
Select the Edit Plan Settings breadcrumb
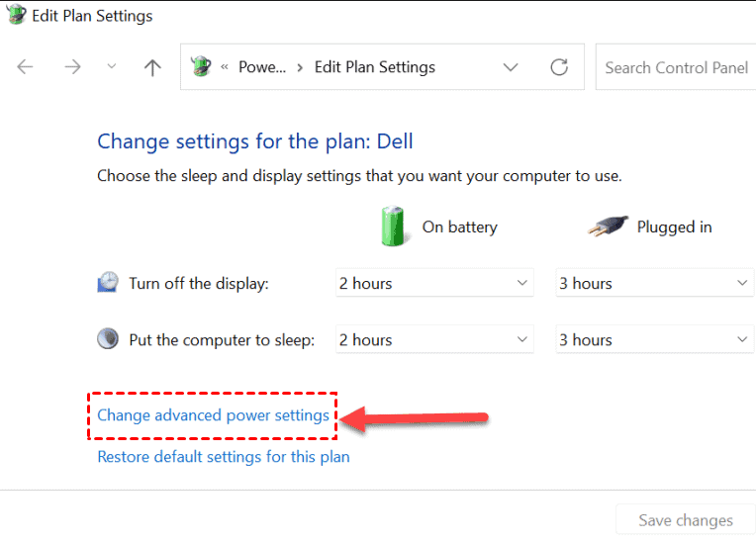pos(374,67)
